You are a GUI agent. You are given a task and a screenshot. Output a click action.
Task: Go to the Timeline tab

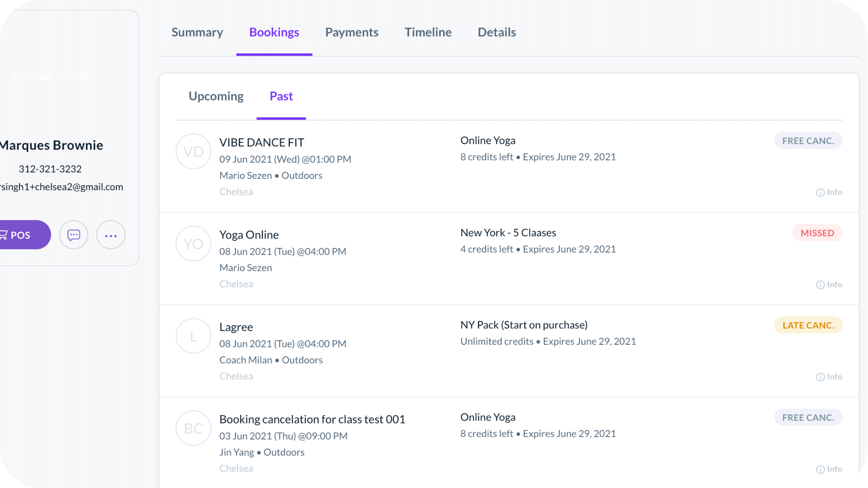click(x=428, y=32)
